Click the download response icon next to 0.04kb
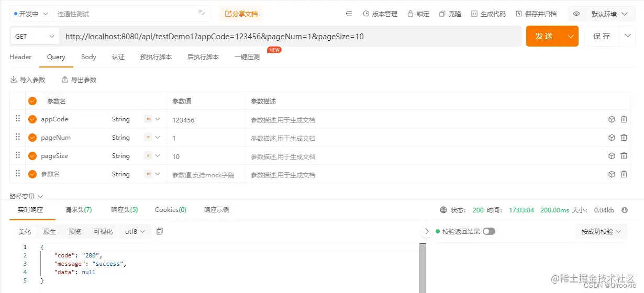Viewport: 644px width, 293px height. [x=624, y=210]
